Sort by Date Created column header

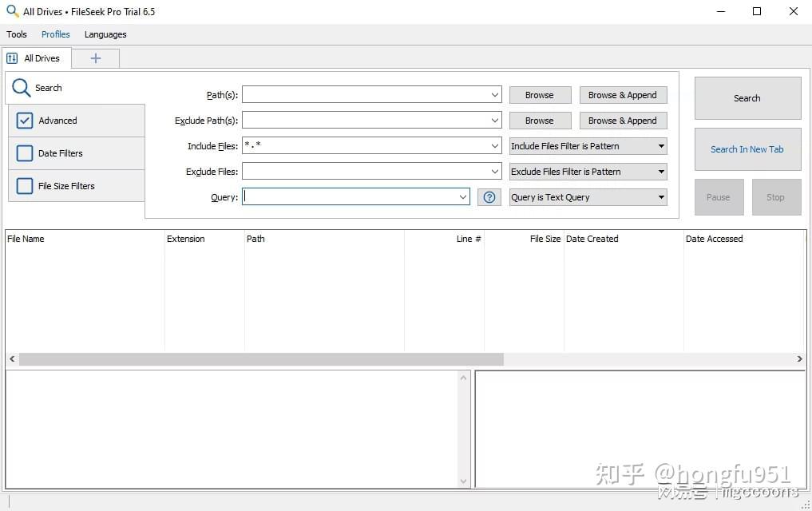coord(624,239)
